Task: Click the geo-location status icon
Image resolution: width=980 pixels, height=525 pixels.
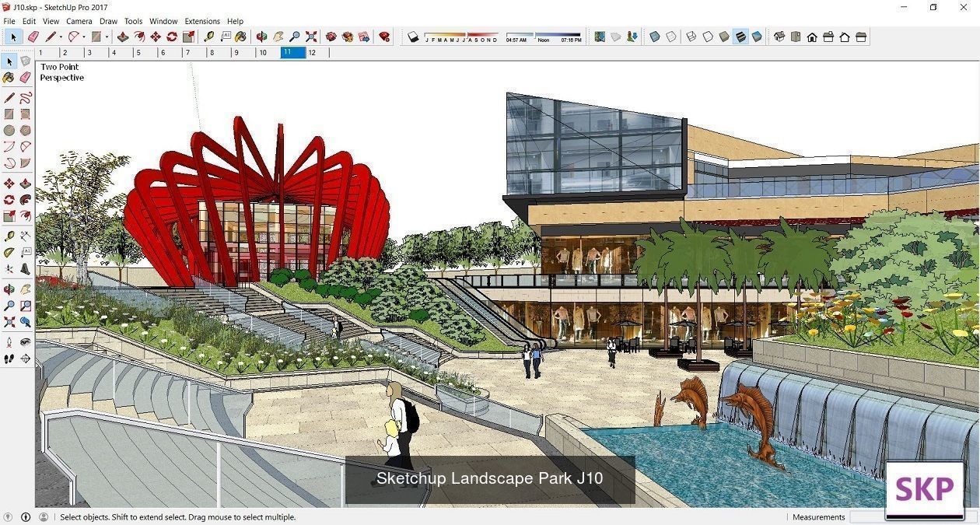Action: [9, 516]
